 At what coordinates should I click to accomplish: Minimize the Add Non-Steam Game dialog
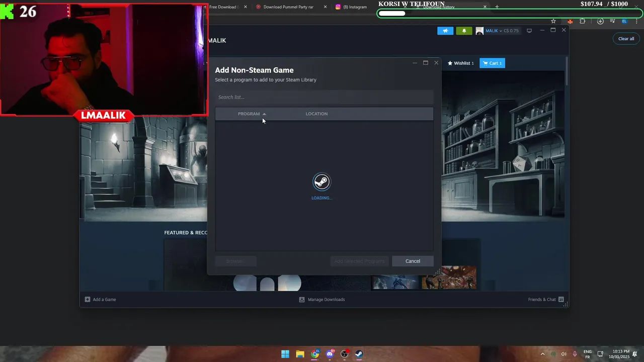[x=415, y=63]
